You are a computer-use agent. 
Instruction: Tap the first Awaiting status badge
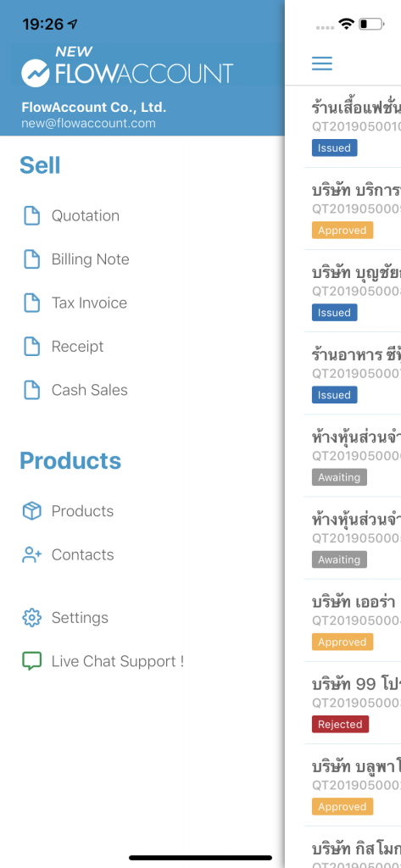(339, 477)
